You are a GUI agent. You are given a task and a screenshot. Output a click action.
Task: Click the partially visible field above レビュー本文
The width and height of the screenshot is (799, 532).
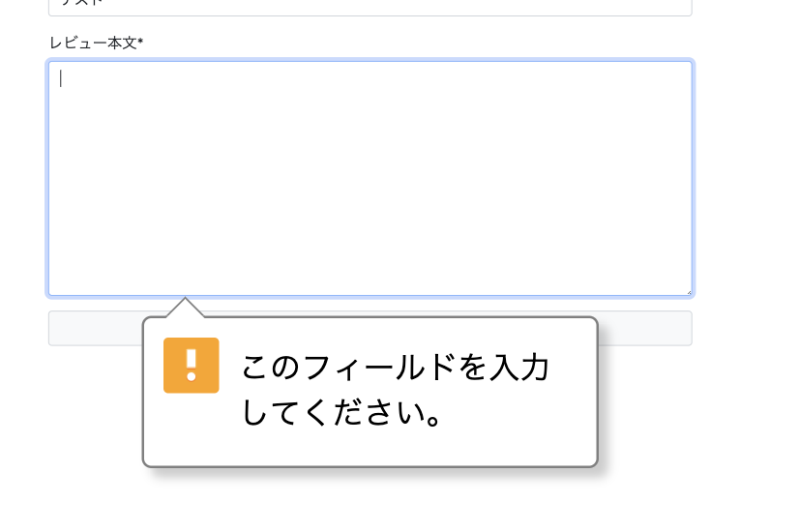pos(370,6)
